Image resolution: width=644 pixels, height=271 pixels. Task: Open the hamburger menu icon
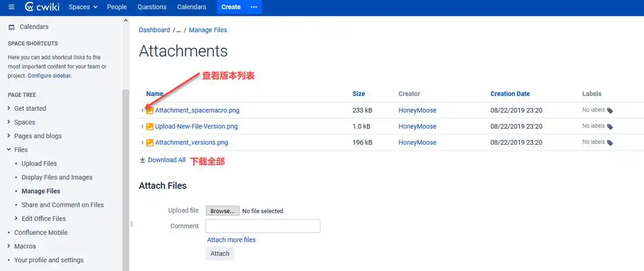pos(11,7)
